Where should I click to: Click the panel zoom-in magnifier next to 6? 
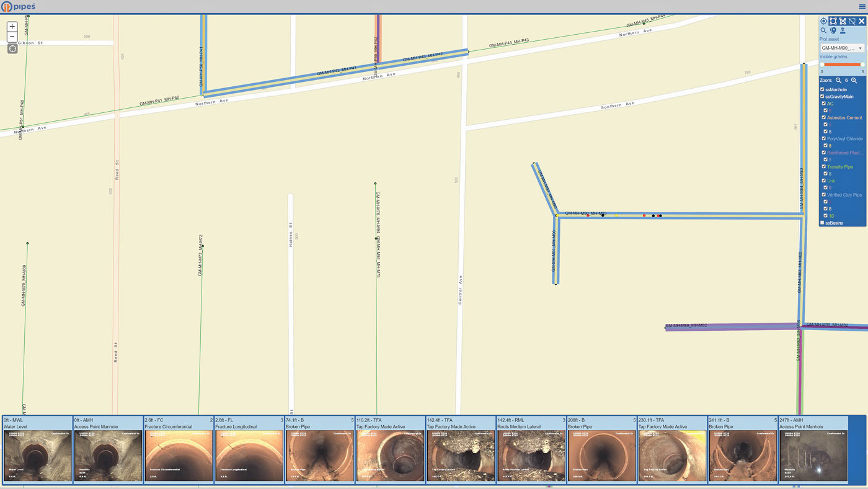tap(854, 81)
